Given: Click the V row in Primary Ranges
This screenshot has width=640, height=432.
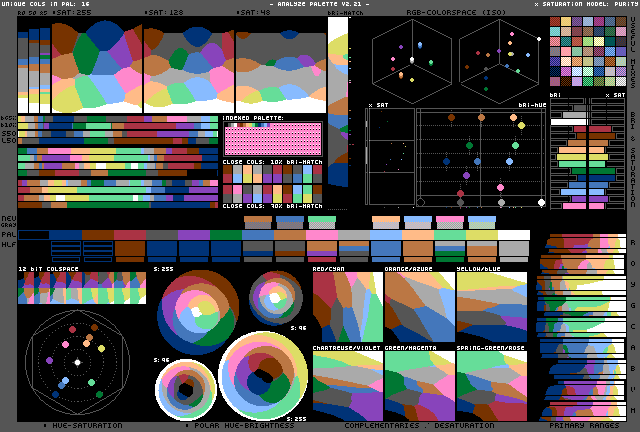Looking at the screenshot, I should [x=584, y=390].
